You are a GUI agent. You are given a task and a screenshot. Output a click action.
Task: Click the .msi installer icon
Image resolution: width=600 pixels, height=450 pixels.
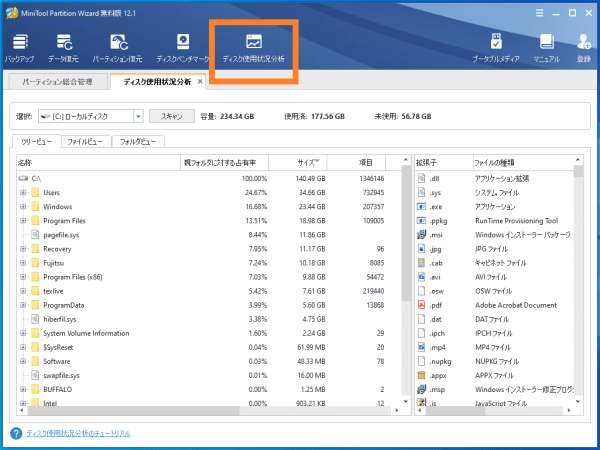(421, 235)
